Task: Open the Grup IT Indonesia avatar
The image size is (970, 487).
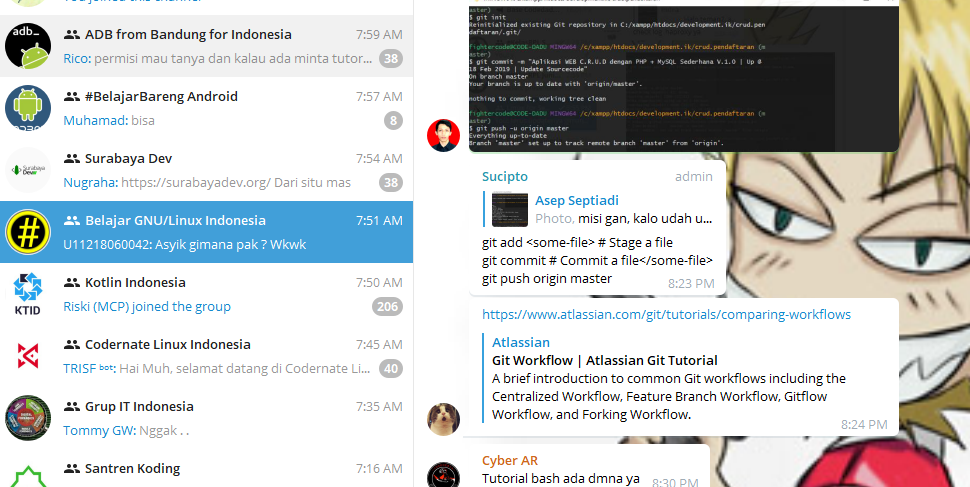Action: click(x=28, y=418)
